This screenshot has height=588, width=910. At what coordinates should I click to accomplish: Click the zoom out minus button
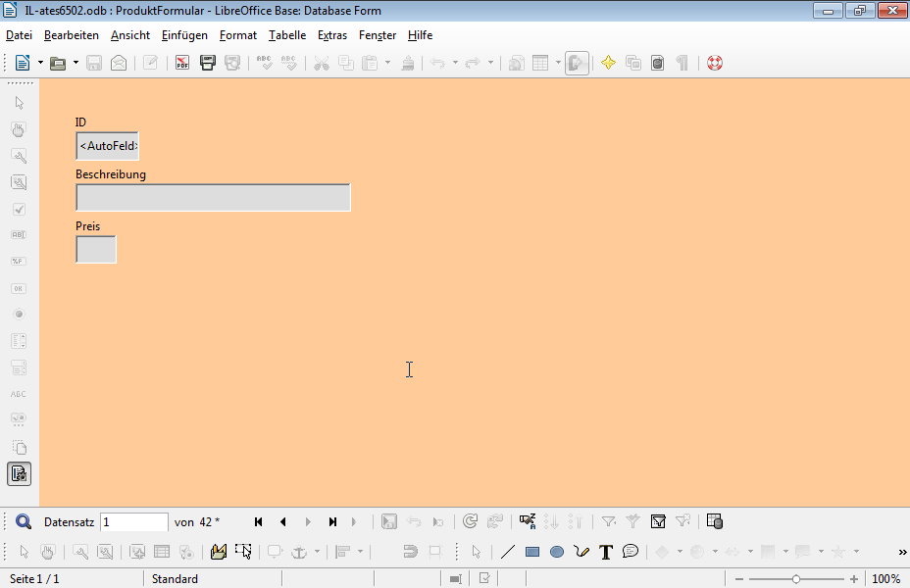738,579
